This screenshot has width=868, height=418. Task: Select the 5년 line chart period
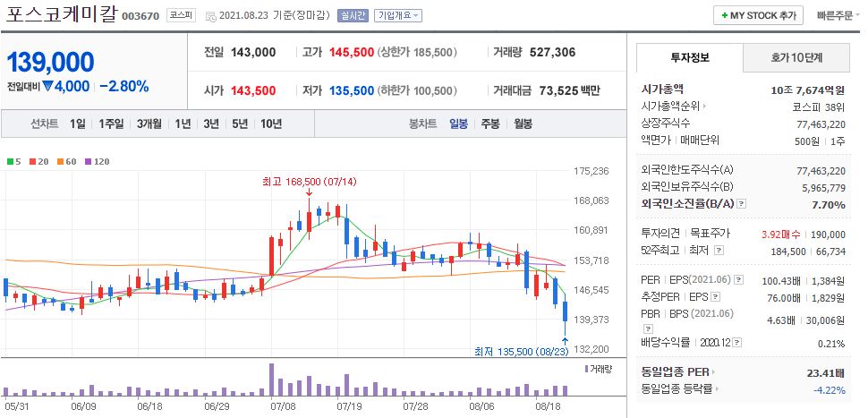(x=240, y=124)
